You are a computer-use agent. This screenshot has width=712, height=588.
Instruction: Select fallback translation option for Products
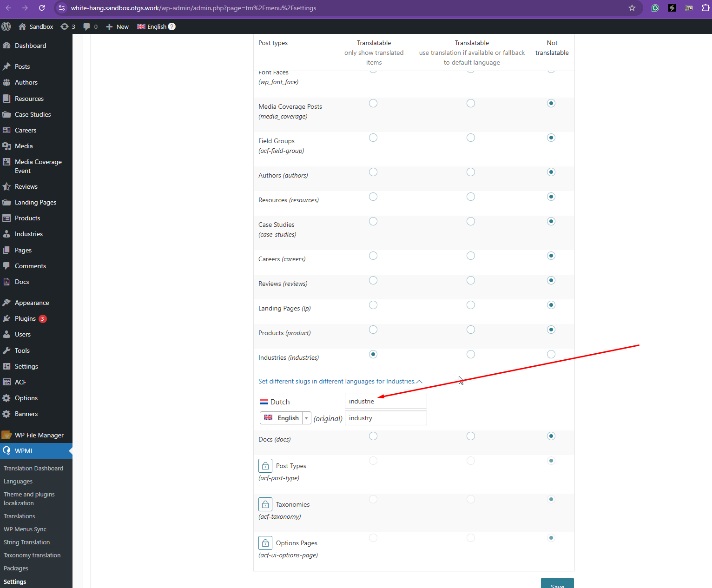[471, 330]
